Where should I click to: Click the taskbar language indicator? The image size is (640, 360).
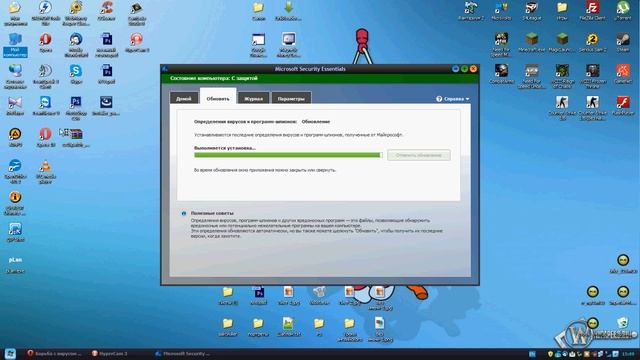[532, 354]
